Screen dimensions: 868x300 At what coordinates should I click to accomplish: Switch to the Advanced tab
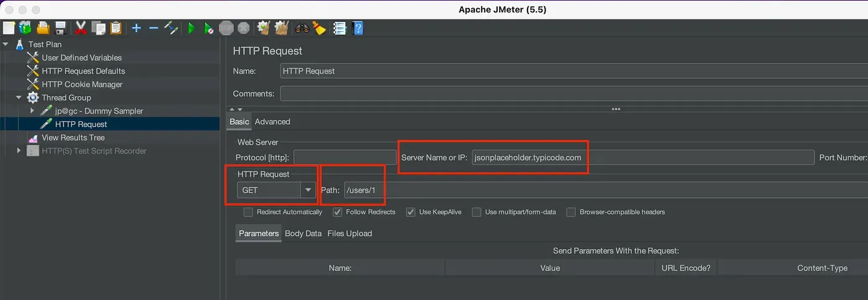point(272,121)
